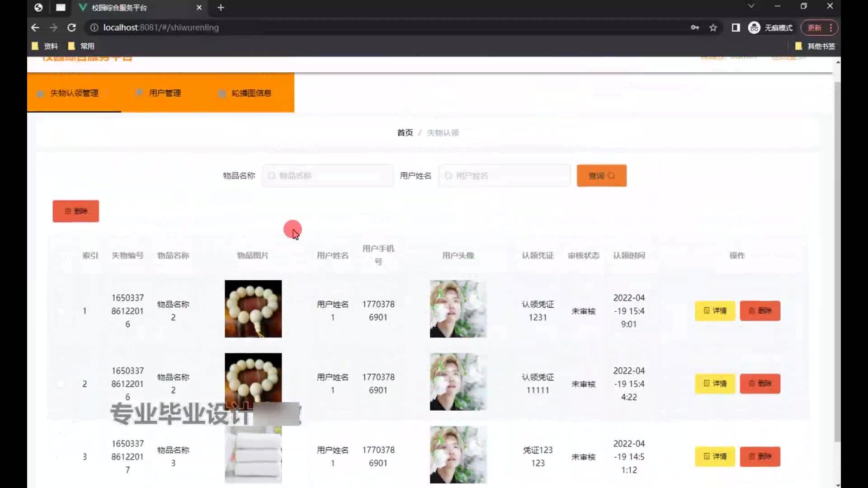This screenshot has height=488, width=868.
Task: Tick the checkbox for row 2
Action: coord(61,384)
